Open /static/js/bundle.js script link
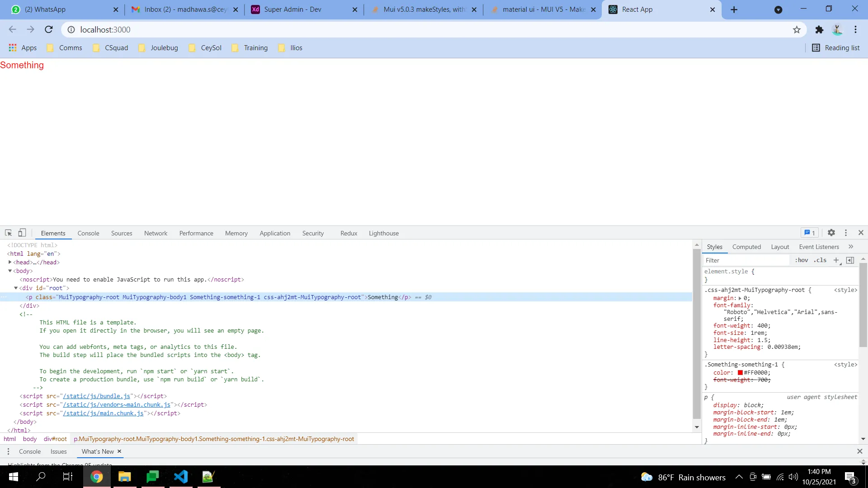The height and width of the screenshot is (488, 868). pos(96,396)
